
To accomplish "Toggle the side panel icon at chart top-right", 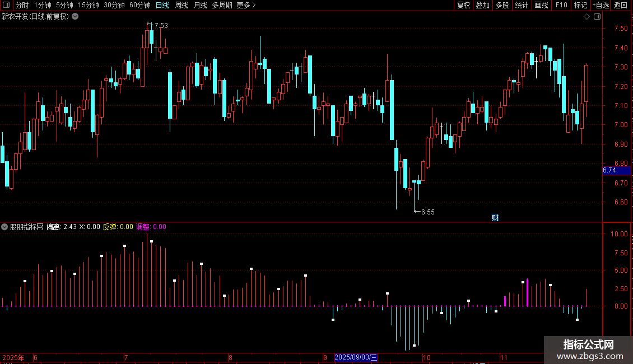I will (597, 17).
